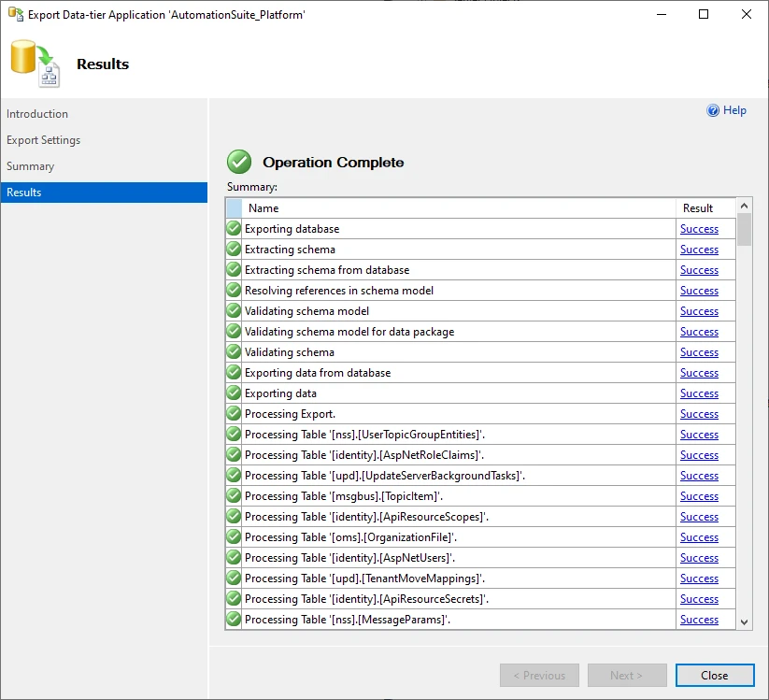Click the check icon for Validating schema model row
Viewport: 769px width, 700px height.
(x=234, y=311)
